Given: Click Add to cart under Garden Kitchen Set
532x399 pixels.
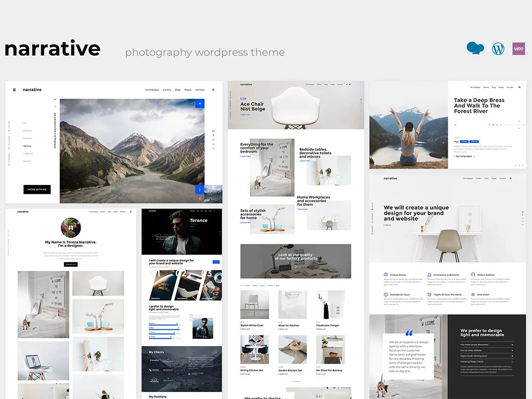Looking at the screenshot, I should click(x=283, y=374).
